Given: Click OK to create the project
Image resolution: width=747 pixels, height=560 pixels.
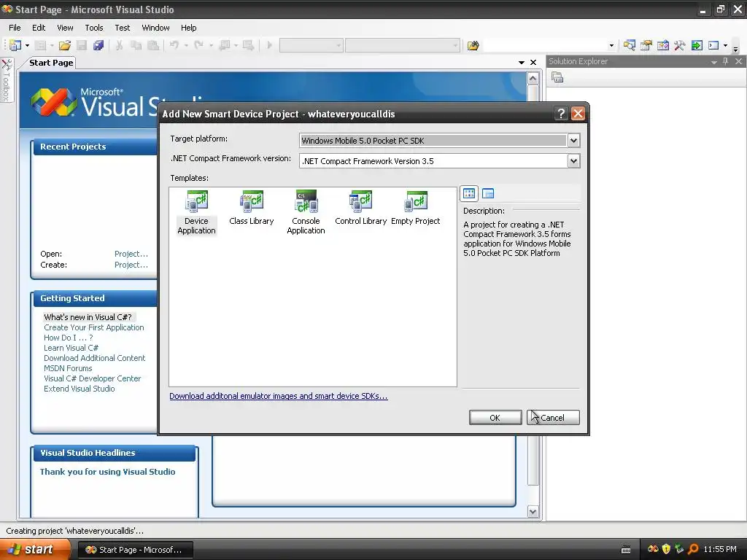Looking at the screenshot, I should pyautogui.click(x=495, y=418).
